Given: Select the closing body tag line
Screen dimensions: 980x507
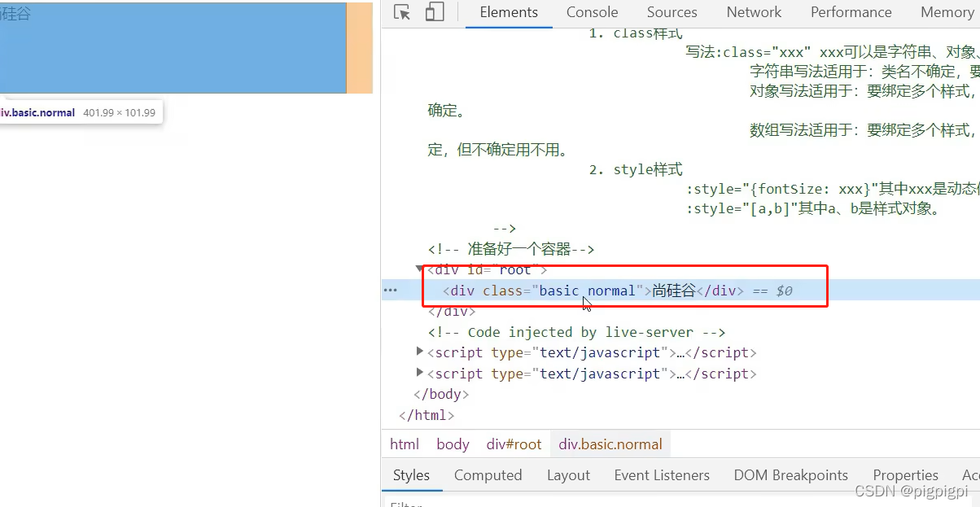Looking at the screenshot, I should coord(442,394).
